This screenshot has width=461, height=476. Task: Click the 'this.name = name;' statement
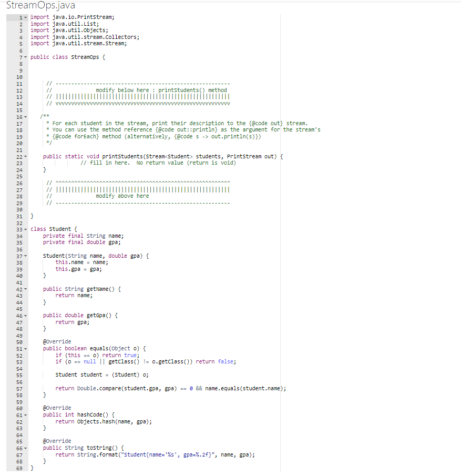click(81, 262)
